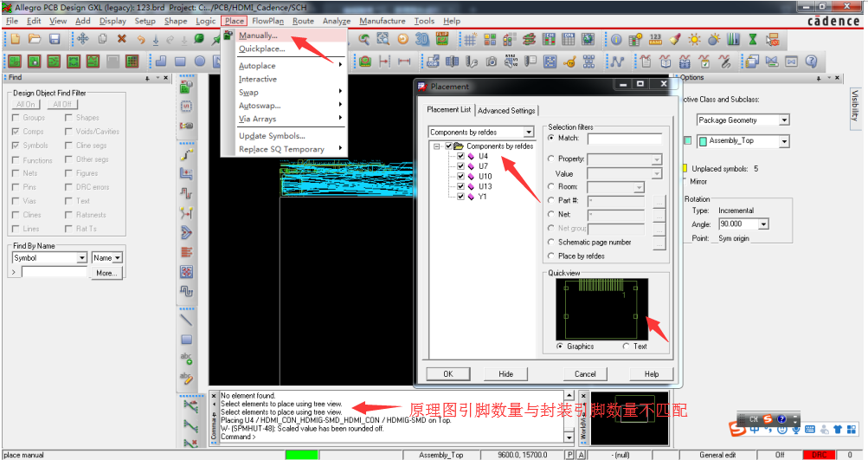868x460 pixels.
Task: Click the All On filter button
Action: point(25,104)
